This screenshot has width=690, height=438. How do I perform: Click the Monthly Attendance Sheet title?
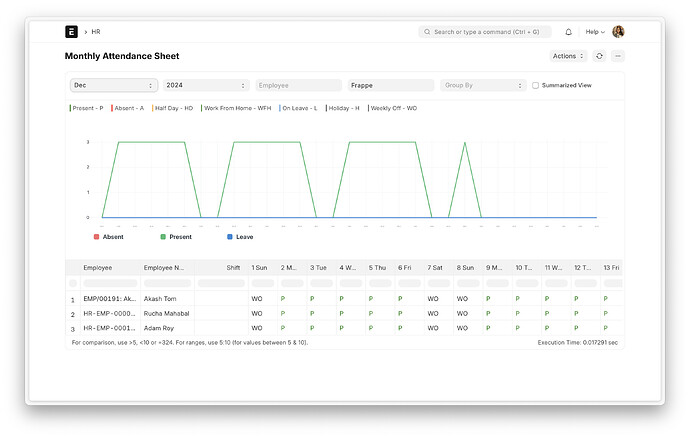click(122, 56)
